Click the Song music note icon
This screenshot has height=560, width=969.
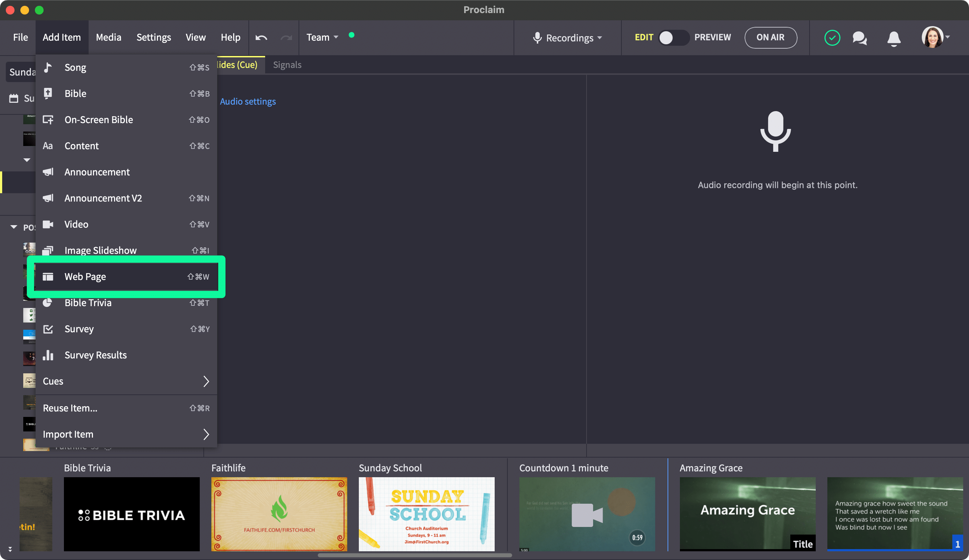pos(48,67)
